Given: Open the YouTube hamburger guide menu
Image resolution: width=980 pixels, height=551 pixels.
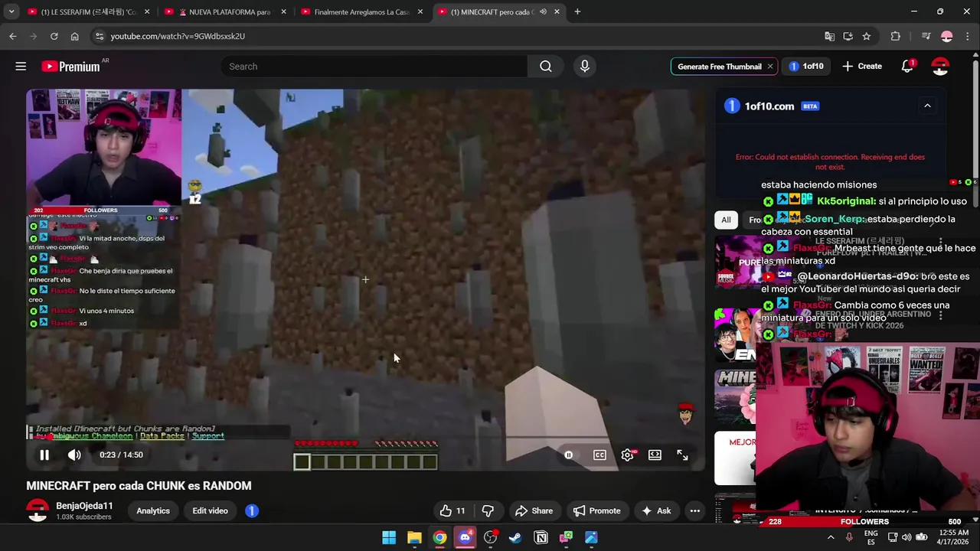Looking at the screenshot, I should coord(21,67).
